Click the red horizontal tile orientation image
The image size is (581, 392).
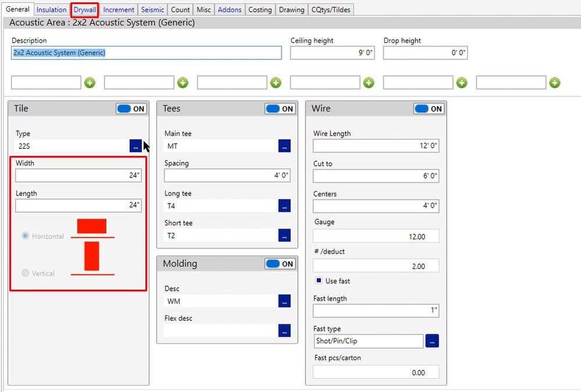[92, 227]
